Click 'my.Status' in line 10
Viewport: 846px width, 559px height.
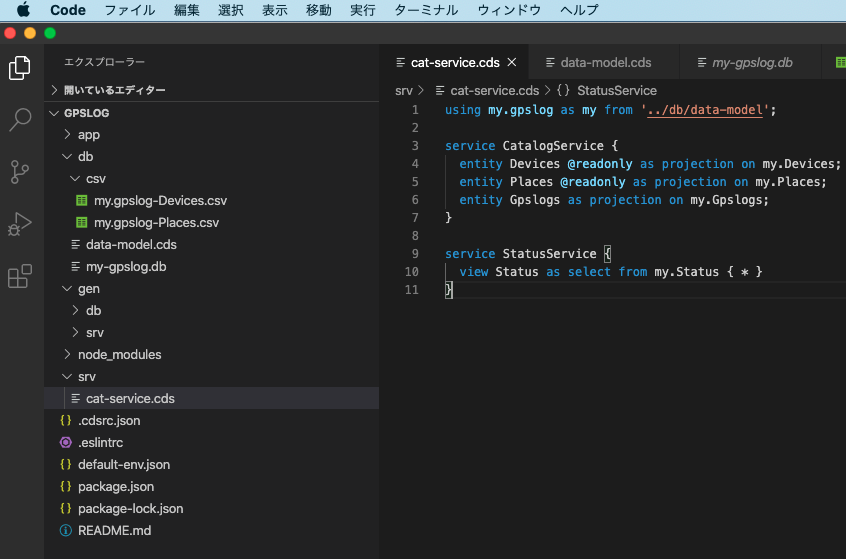click(x=686, y=272)
